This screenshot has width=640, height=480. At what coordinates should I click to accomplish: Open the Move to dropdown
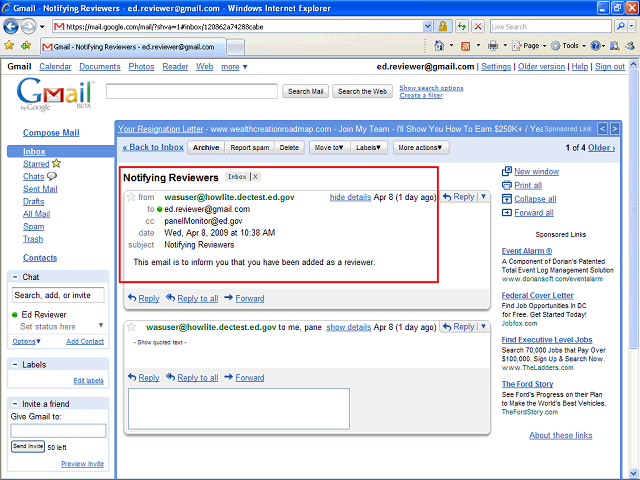pos(329,148)
